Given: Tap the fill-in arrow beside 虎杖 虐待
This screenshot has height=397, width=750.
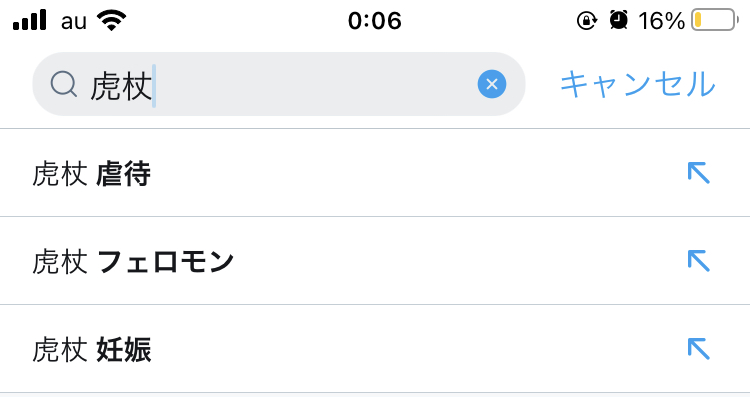Looking at the screenshot, I should click(698, 173).
